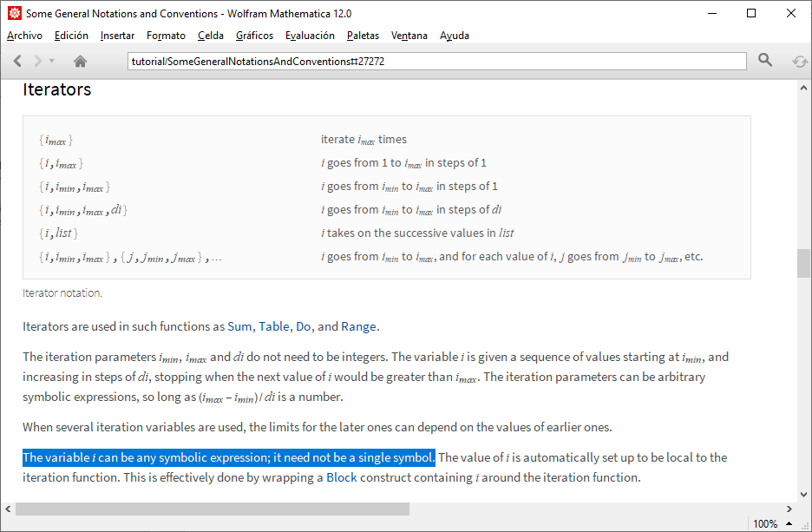Screen dimensions: 812x532
Task: Click the Mathematica app icon in title bar
Action: coord(15,13)
